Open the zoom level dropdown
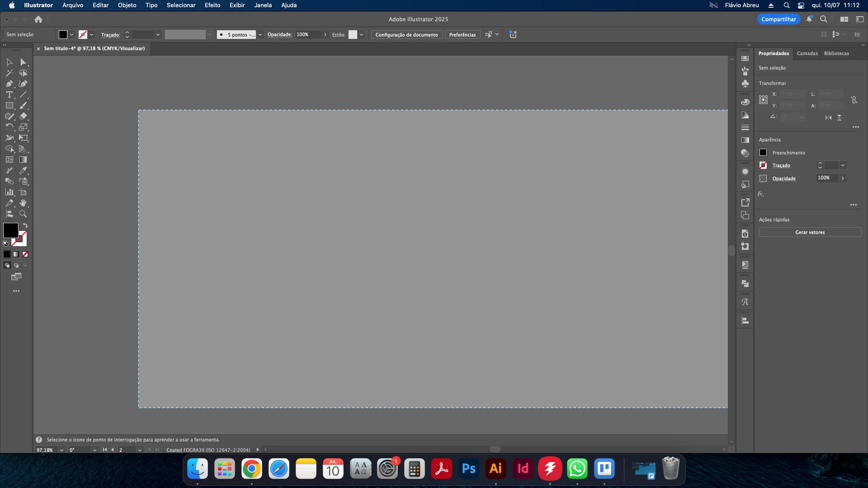Image resolution: width=868 pixels, height=488 pixels. tap(61, 450)
